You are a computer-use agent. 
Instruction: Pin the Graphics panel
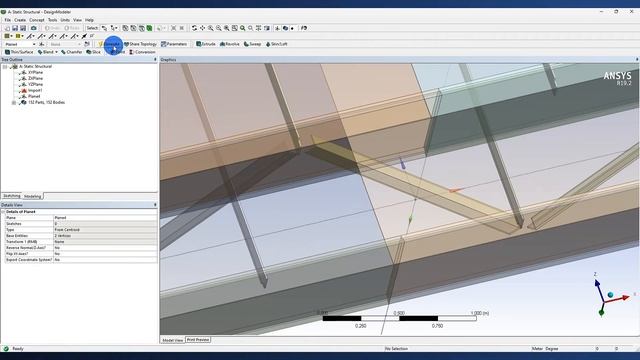coord(637,60)
